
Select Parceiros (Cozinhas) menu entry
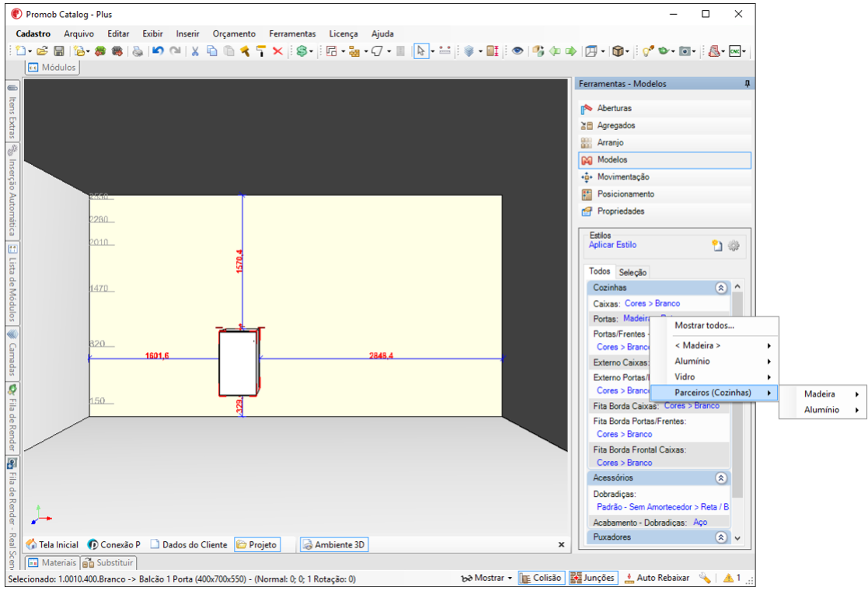point(714,393)
